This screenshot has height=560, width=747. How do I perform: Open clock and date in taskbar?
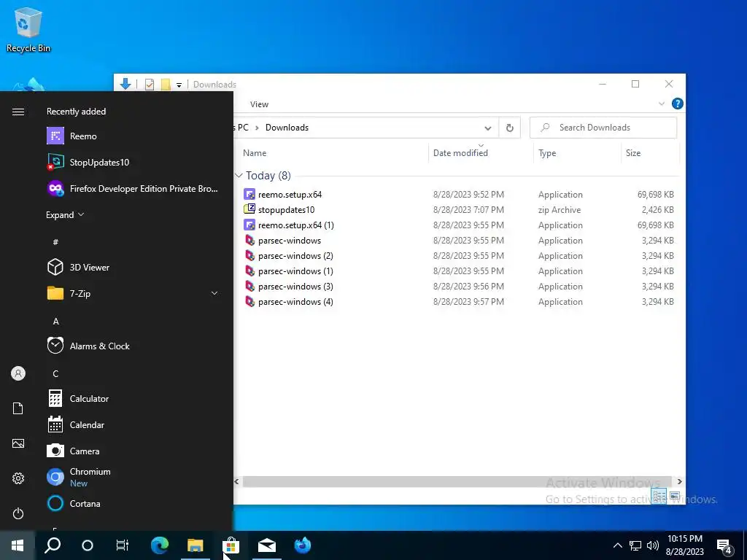coord(684,545)
